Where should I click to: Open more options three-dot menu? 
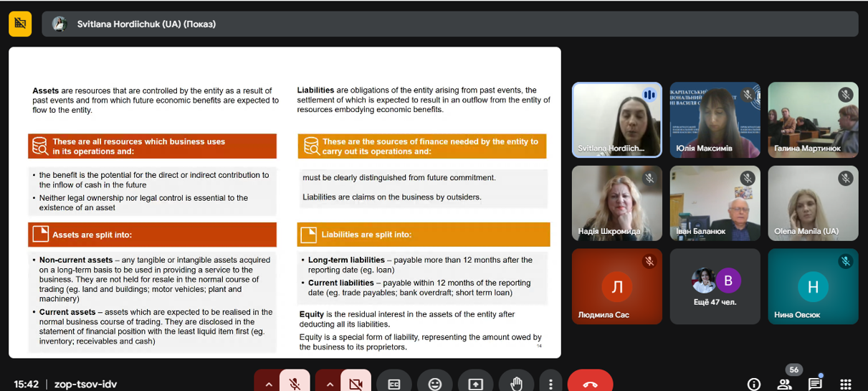click(550, 384)
